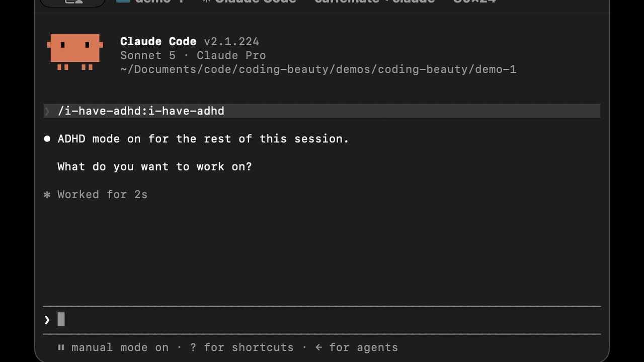Image resolution: width=644 pixels, height=362 pixels.
Task: Click the version number v2.1.224
Action: click(231, 41)
